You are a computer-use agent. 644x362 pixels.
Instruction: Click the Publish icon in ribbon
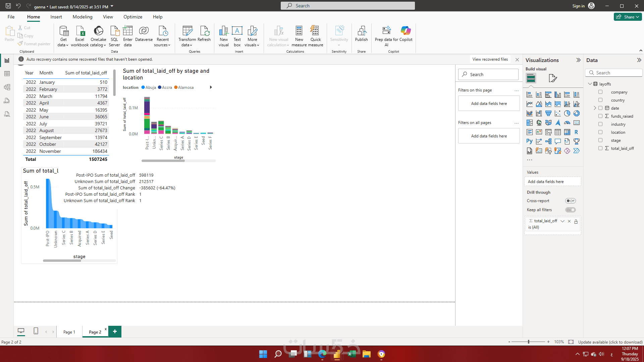[361, 31]
